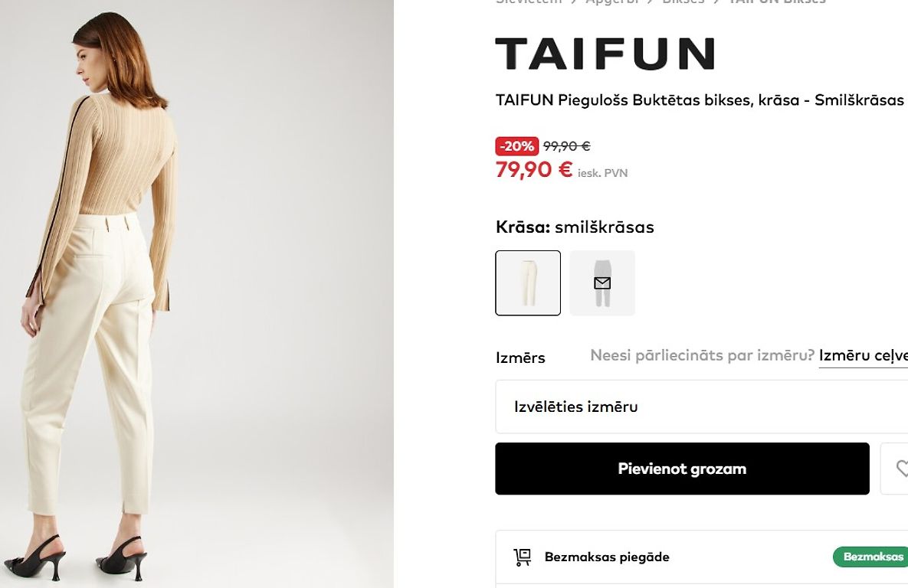Click the red -20% discount badge
The image size is (908, 588).
pyautogui.click(x=517, y=145)
